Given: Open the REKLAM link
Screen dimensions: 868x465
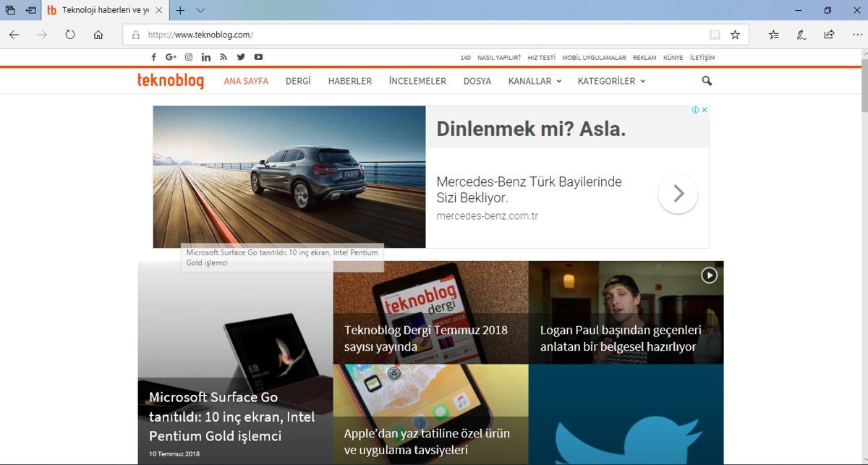Looking at the screenshot, I should 644,58.
